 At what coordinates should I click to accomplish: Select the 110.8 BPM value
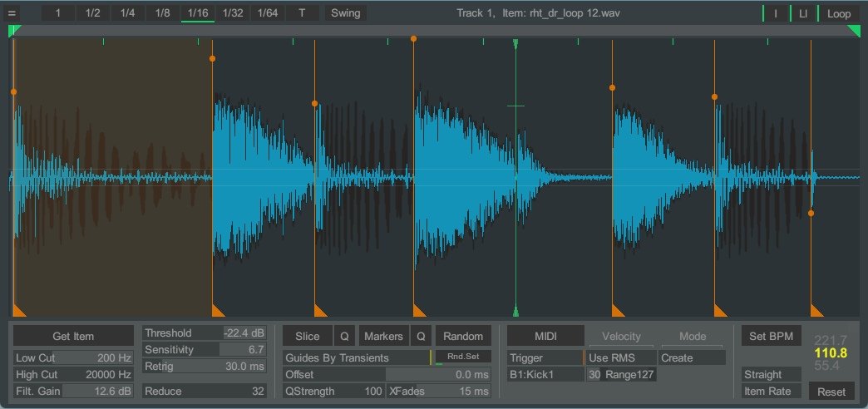(831, 353)
